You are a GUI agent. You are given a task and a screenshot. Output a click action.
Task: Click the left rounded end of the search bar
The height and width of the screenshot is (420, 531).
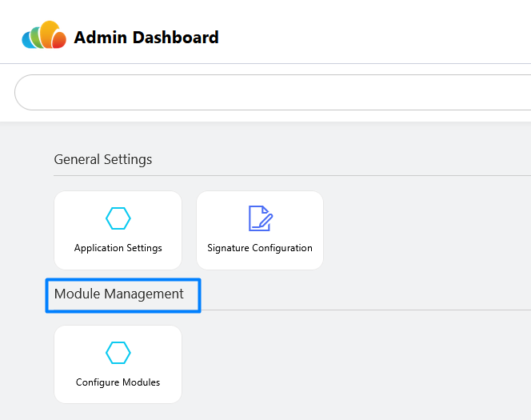click(x=21, y=93)
